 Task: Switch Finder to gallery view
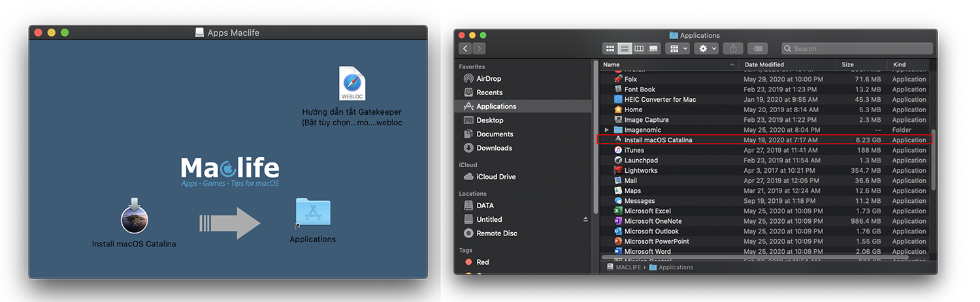point(653,49)
